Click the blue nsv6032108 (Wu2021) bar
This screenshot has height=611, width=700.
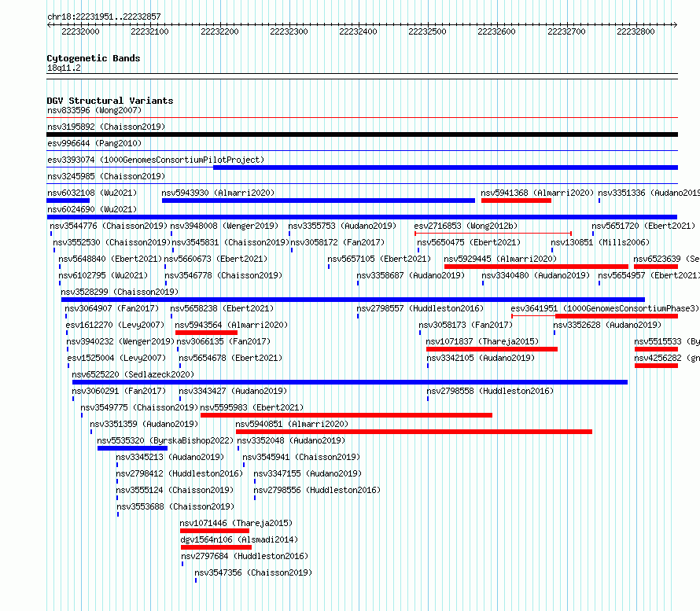(68, 201)
